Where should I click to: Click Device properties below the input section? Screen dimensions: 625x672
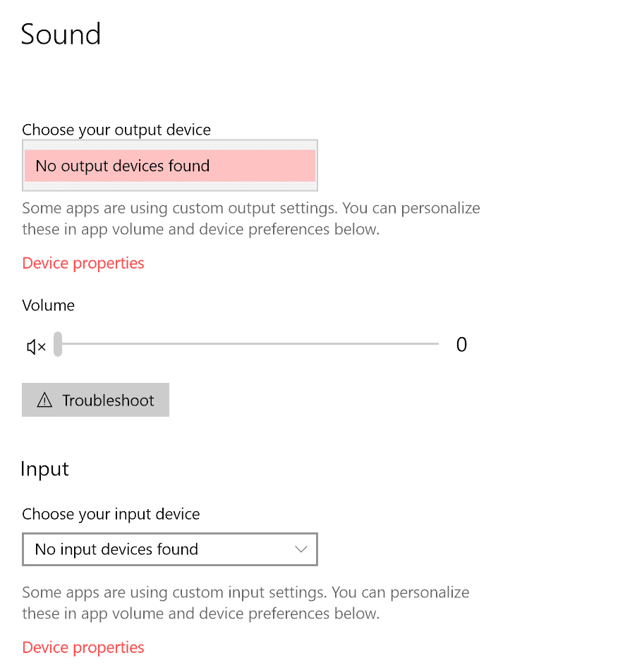(83, 647)
